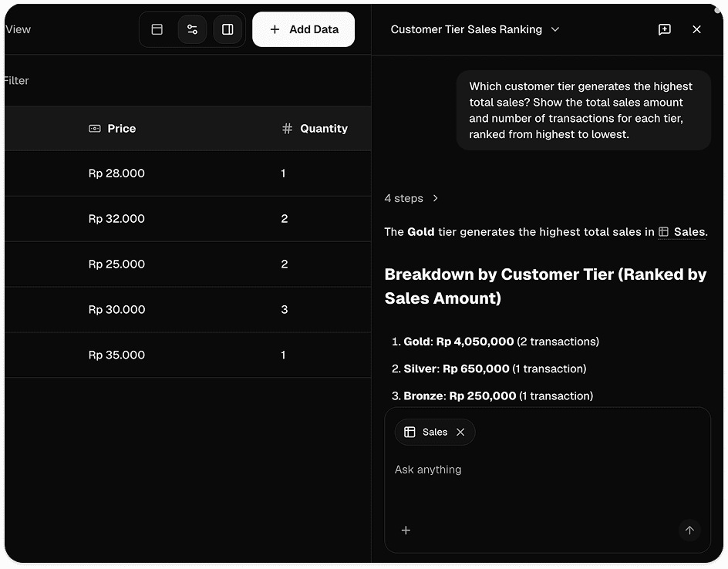Image resolution: width=728 pixels, height=569 pixels.
Task: Send the message with the up arrow
Action: point(689,530)
